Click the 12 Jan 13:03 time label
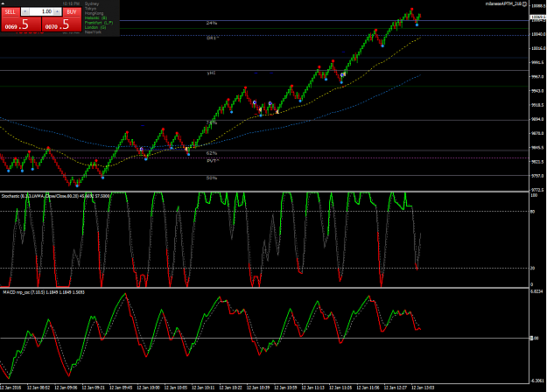 tap(423, 388)
